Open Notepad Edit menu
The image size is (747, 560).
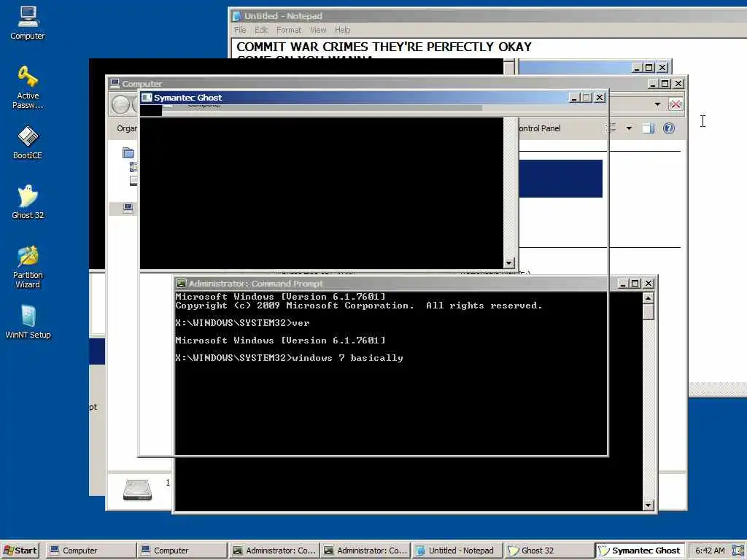tap(260, 30)
